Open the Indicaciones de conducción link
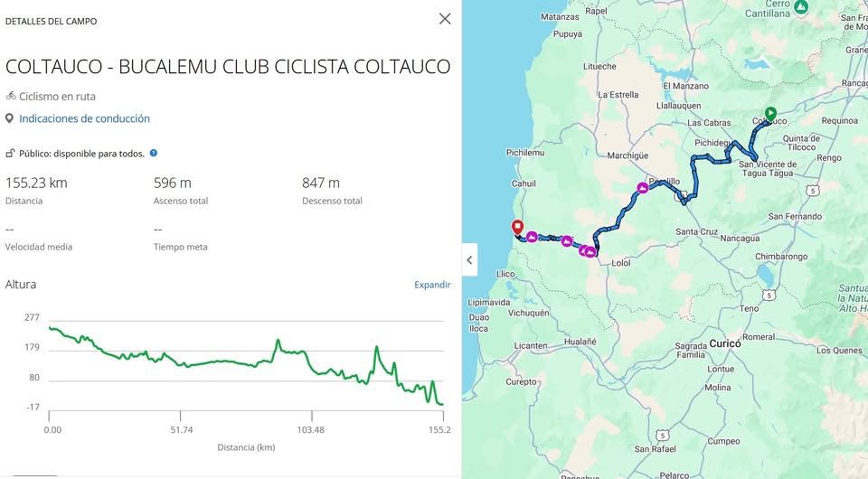This screenshot has width=868, height=479. tap(84, 118)
